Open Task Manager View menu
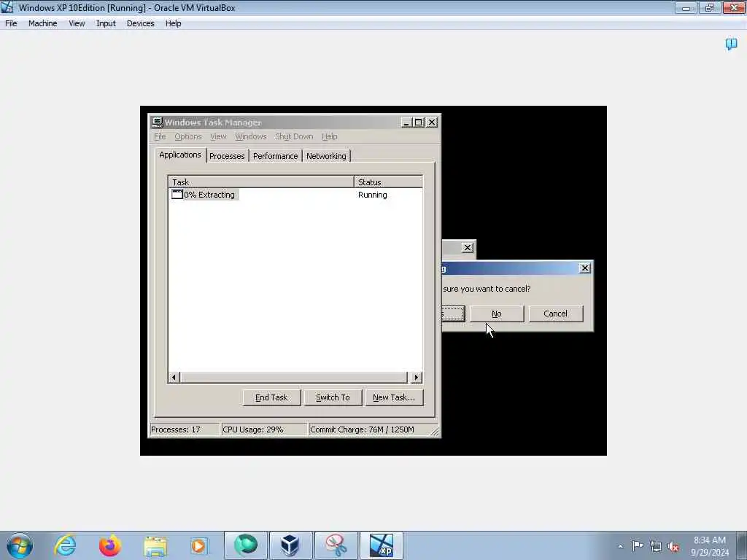Screen dimensions: 747x560 pos(218,136)
